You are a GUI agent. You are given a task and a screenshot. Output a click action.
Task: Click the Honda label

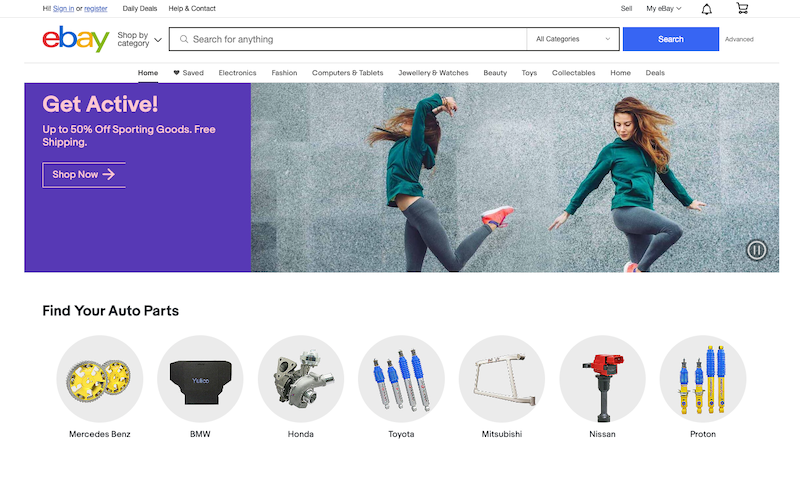(x=301, y=434)
